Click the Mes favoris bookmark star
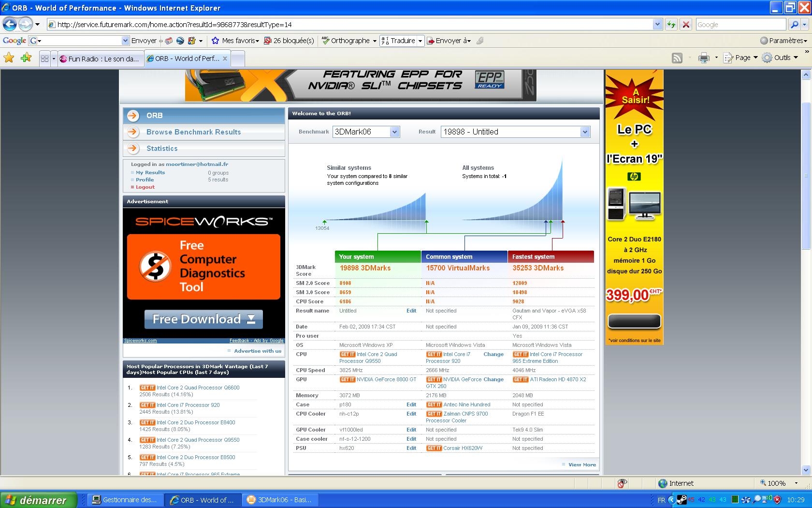This screenshot has width=812, height=508. (x=216, y=41)
